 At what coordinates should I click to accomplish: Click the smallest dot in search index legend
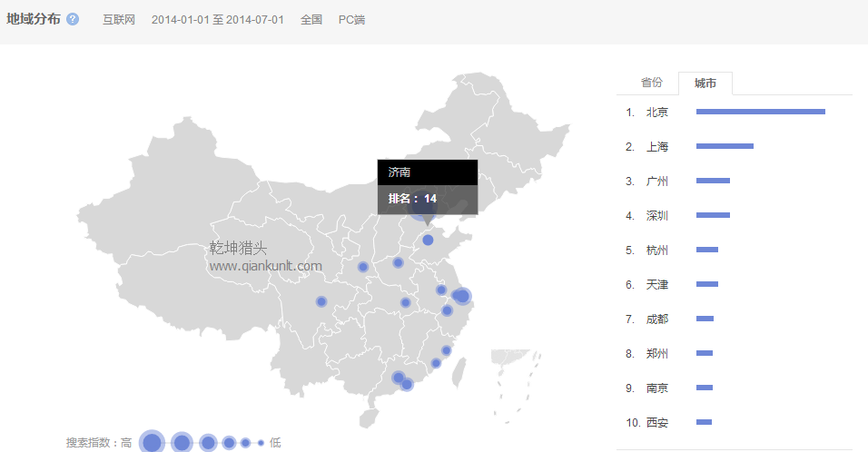click(x=261, y=443)
